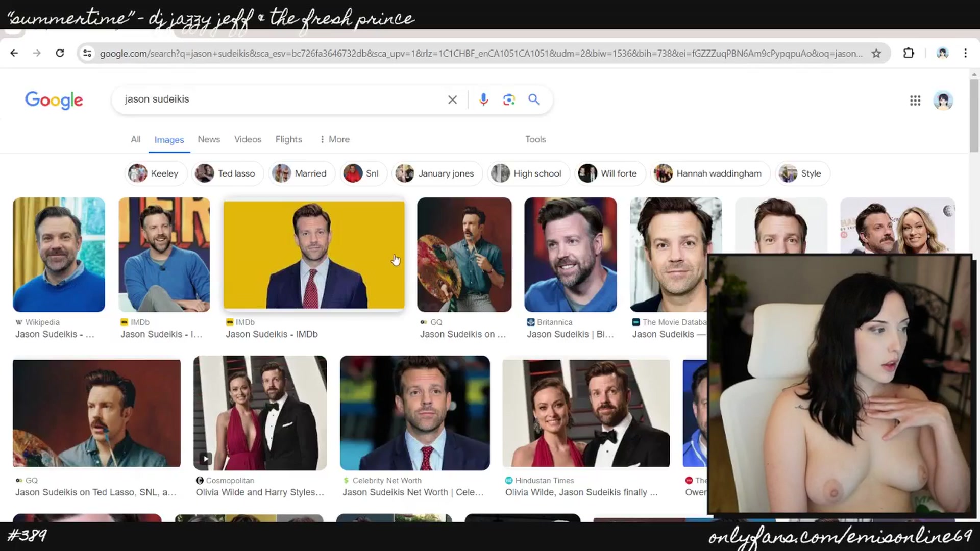Open the Tools filter options

[x=535, y=139]
